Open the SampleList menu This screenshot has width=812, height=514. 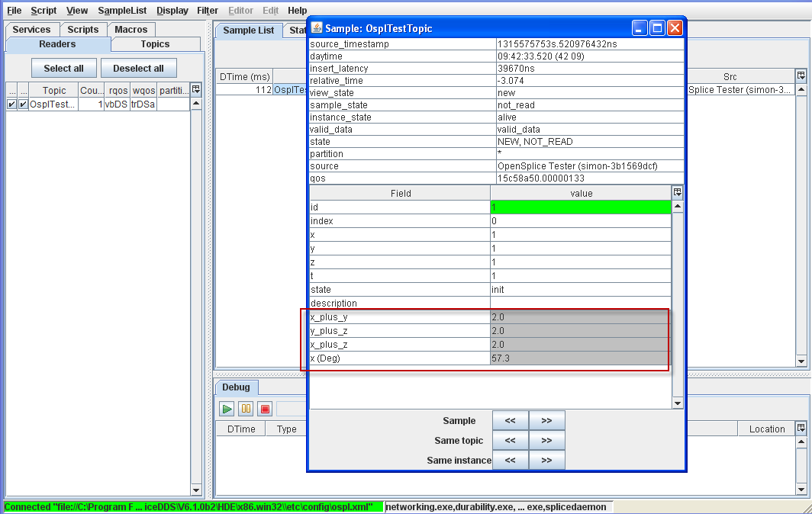[x=121, y=11]
